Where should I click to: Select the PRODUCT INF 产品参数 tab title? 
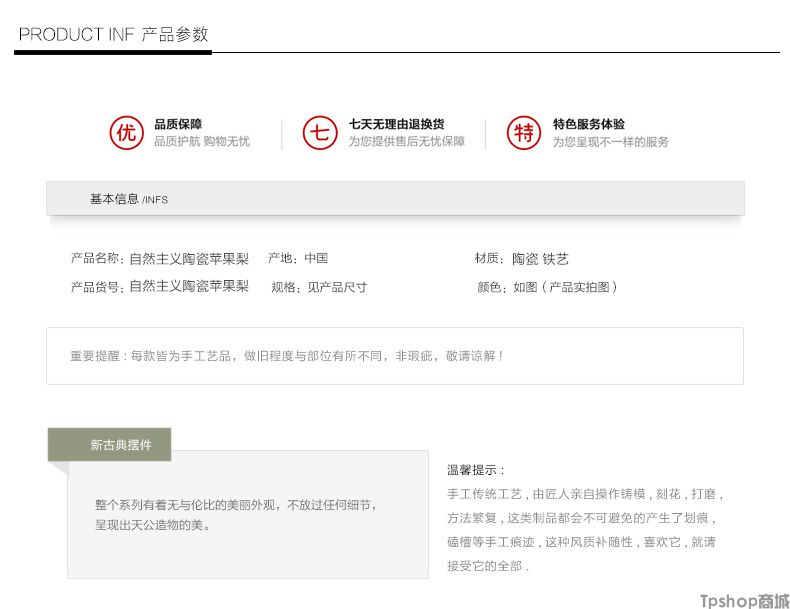pyautogui.click(x=113, y=34)
